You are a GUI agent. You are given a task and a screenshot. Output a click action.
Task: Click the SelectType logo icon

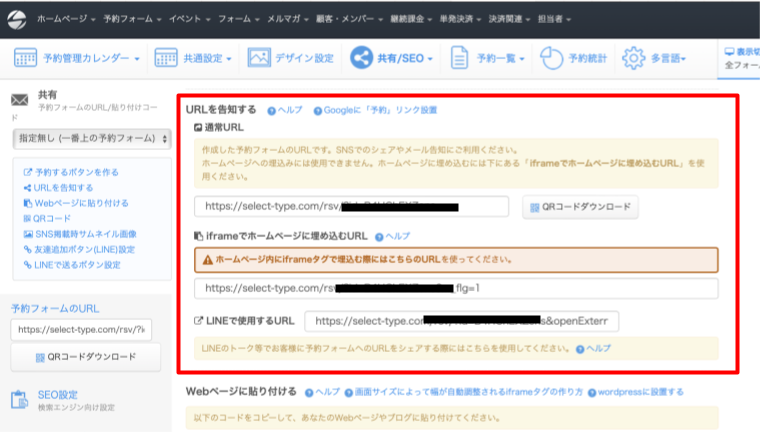17,19
